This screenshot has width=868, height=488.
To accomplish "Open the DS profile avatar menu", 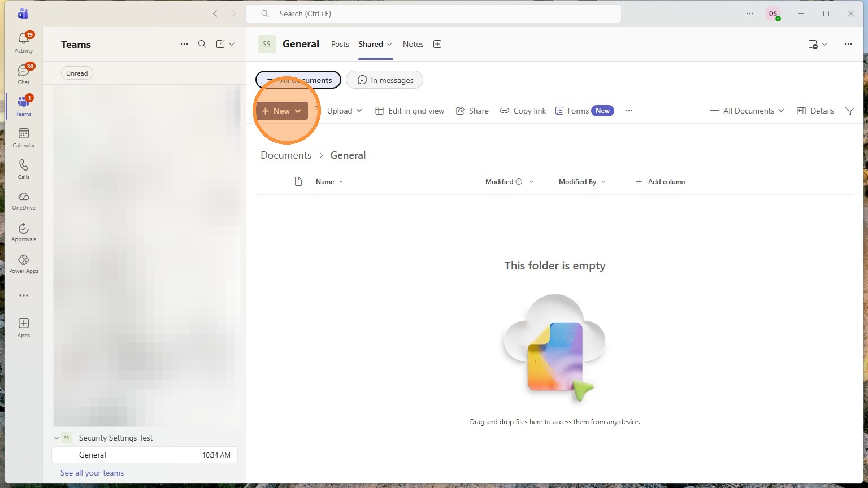I will click(773, 14).
